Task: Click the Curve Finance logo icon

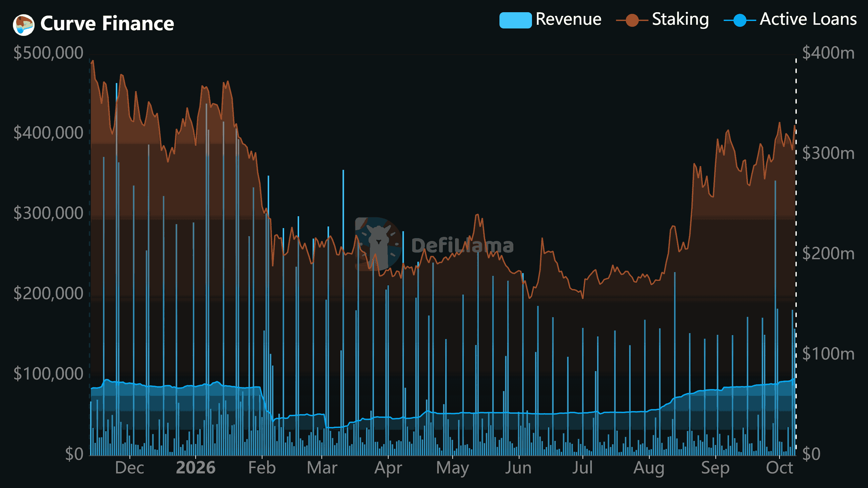Action: pos(24,25)
